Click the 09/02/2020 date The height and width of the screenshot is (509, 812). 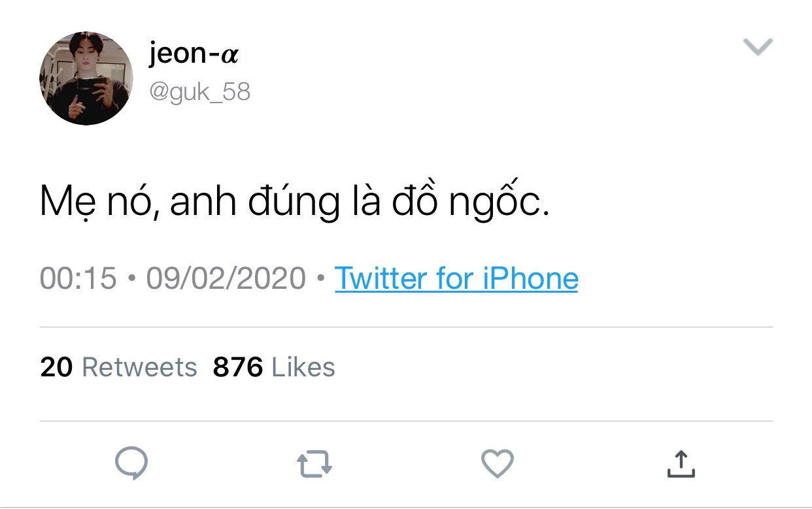tap(226, 279)
